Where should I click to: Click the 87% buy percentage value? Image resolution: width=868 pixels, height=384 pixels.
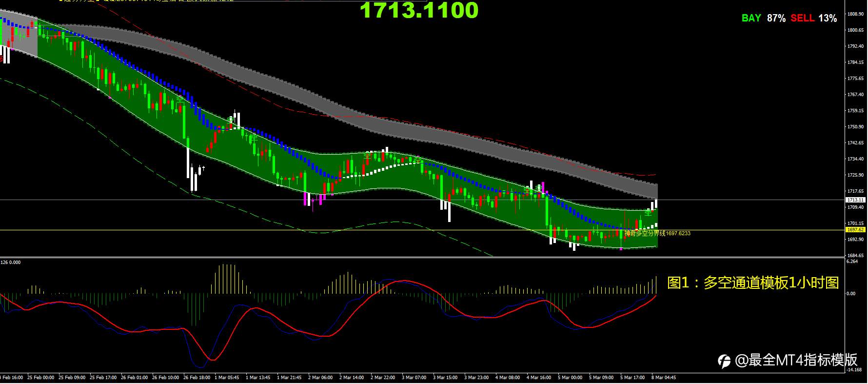[x=776, y=18]
